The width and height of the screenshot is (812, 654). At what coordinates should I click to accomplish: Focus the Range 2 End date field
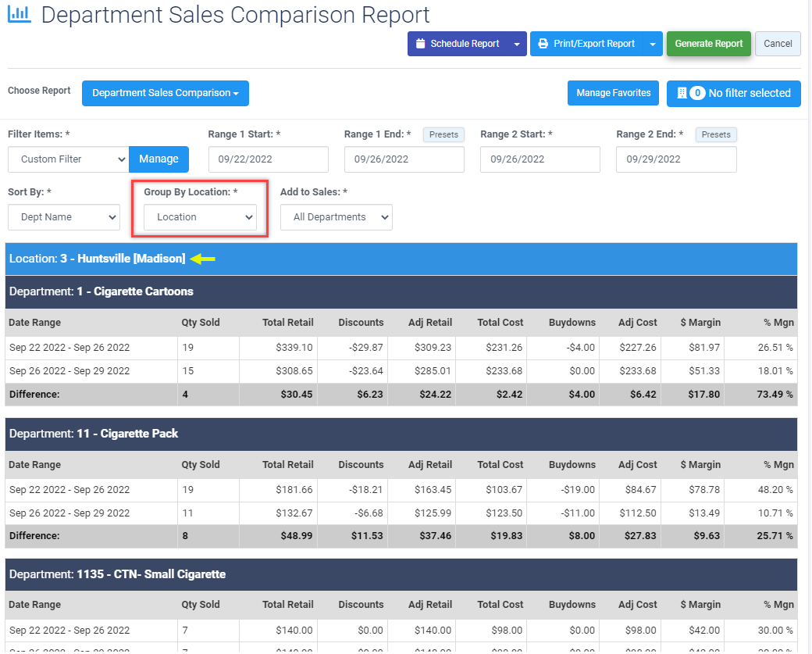pyautogui.click(x=676, y=159)
